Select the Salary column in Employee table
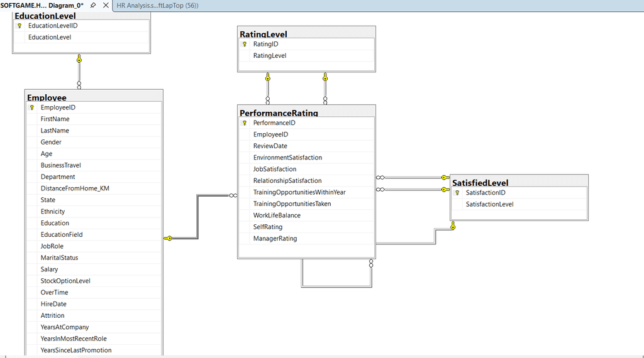The width and height of the screenshot is (644, 358). (50, 269)
